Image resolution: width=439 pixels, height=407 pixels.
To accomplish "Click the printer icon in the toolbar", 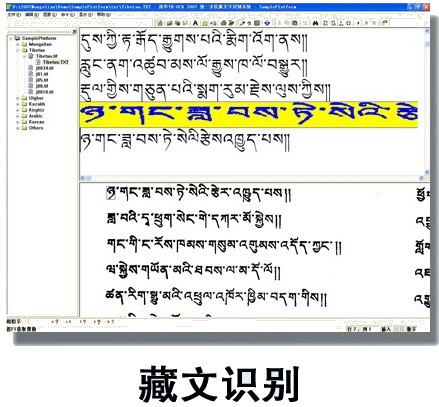I will [x=224, y=23].
